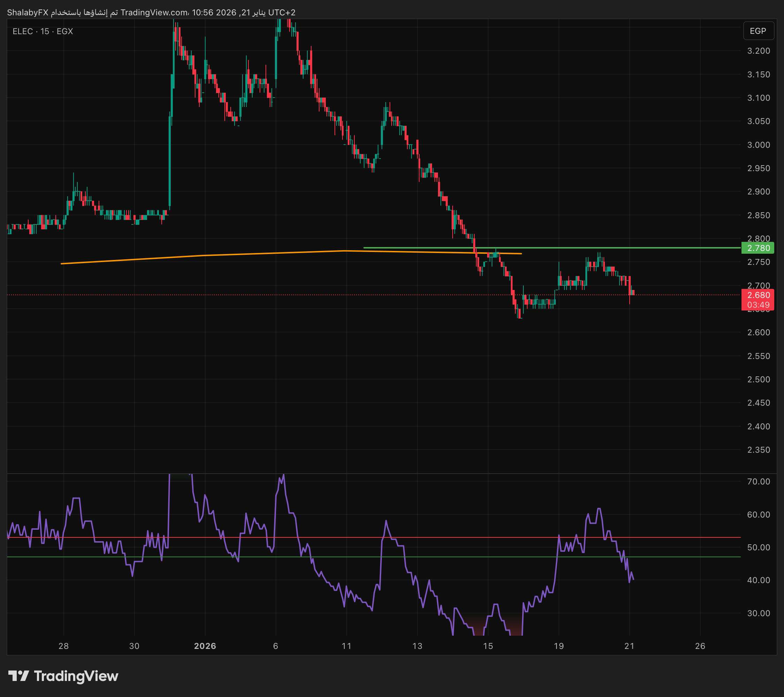Click the 15 date label on time axis
Viewport: 784px width, 697px height.
click(487, 646)
